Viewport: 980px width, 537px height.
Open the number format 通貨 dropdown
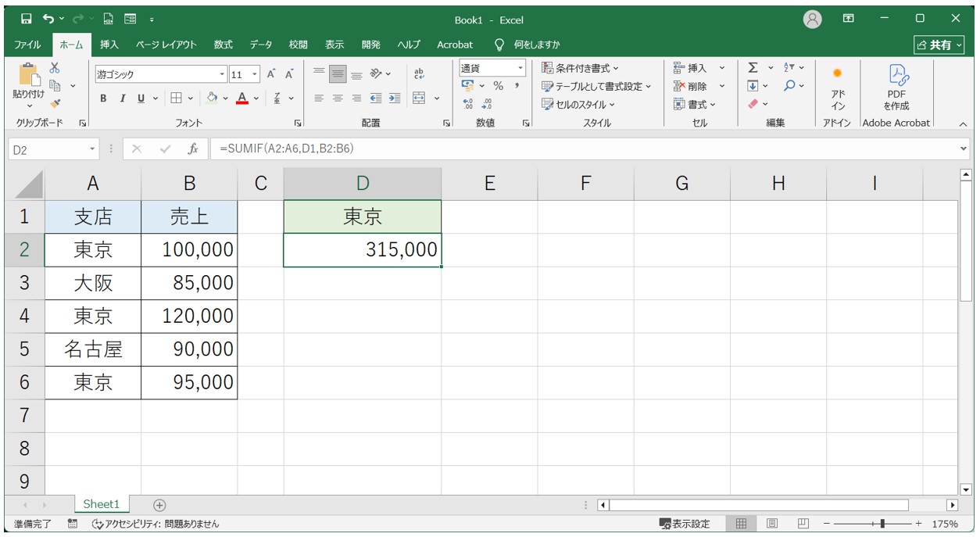pyautogui.click(x=520, y=68)
